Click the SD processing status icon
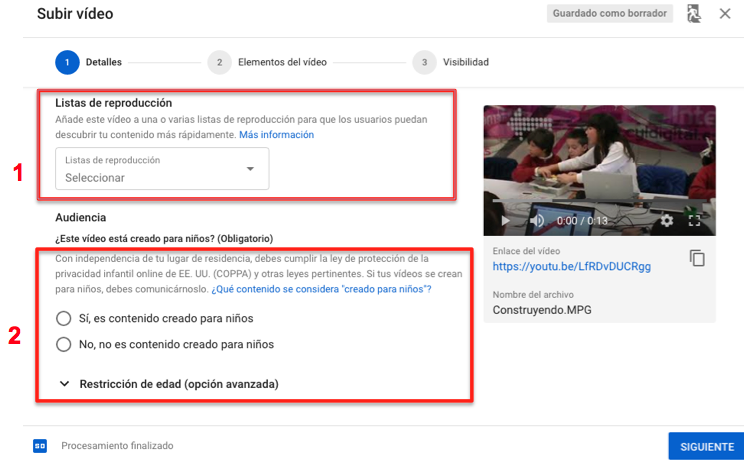Viewport: 744px width, 467px height. click(40, 446)
